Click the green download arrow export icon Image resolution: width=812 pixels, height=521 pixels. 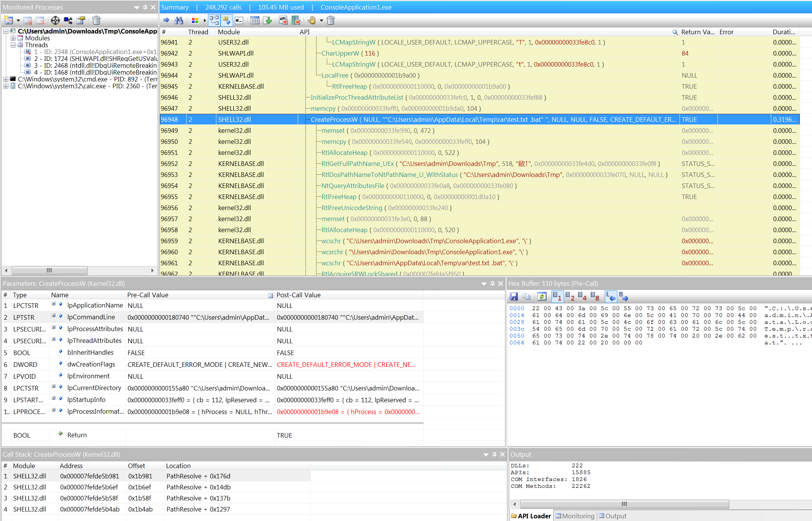click(x=268, y=21)
